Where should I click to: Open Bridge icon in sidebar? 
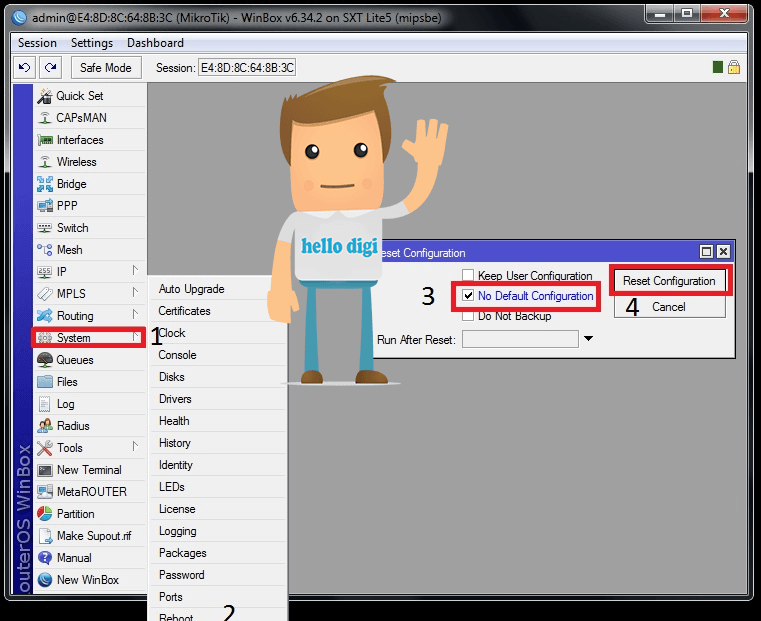click(x=45, y=184)
